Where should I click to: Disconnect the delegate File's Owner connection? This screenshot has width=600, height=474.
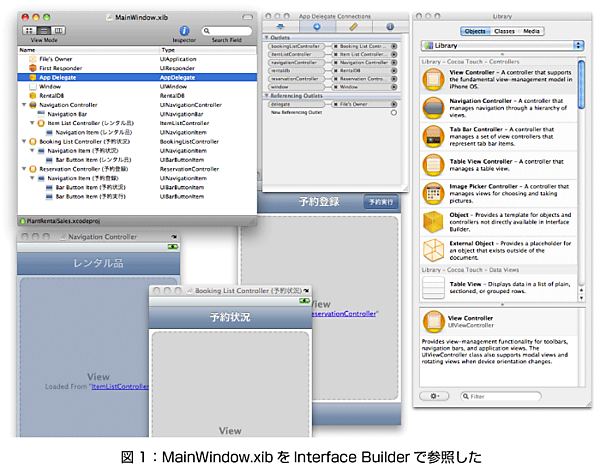[x=333, y=103]
